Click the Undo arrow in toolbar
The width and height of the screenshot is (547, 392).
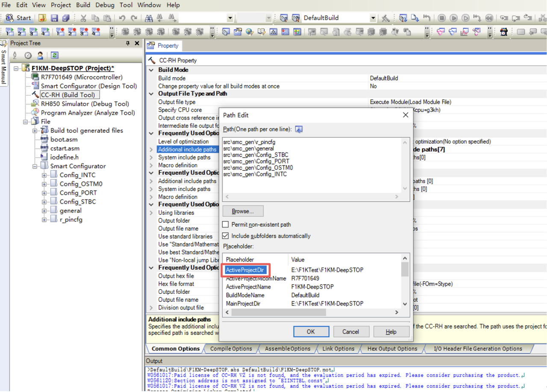[x=122, y=18]
